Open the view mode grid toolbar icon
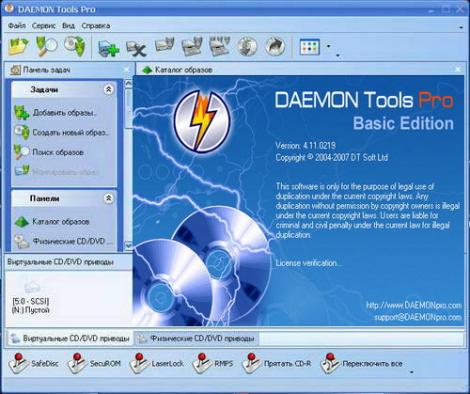Image resolution: width=470 pixels, height=394 pixels. [310, 47]
